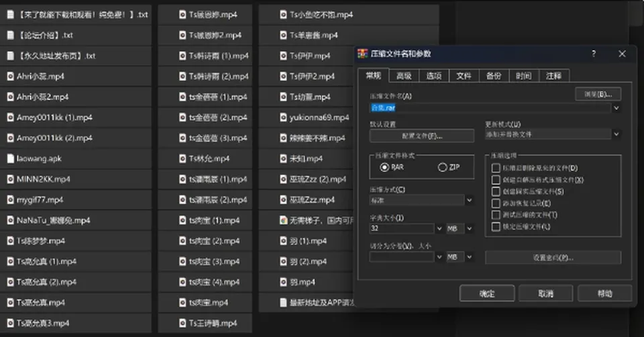Click the dictionary size field showing 32
Image resolution: width=644 pixels, height=337 pixels.
click(402, 228)
